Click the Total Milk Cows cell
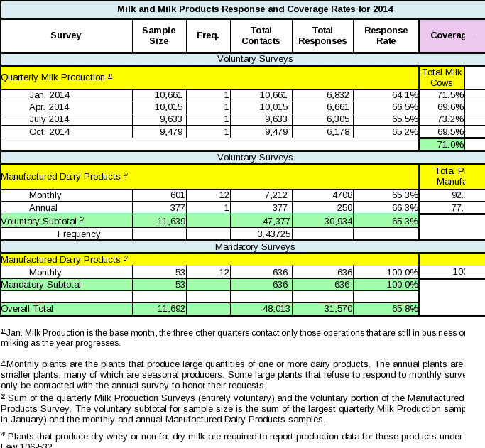 pos(442,77)
